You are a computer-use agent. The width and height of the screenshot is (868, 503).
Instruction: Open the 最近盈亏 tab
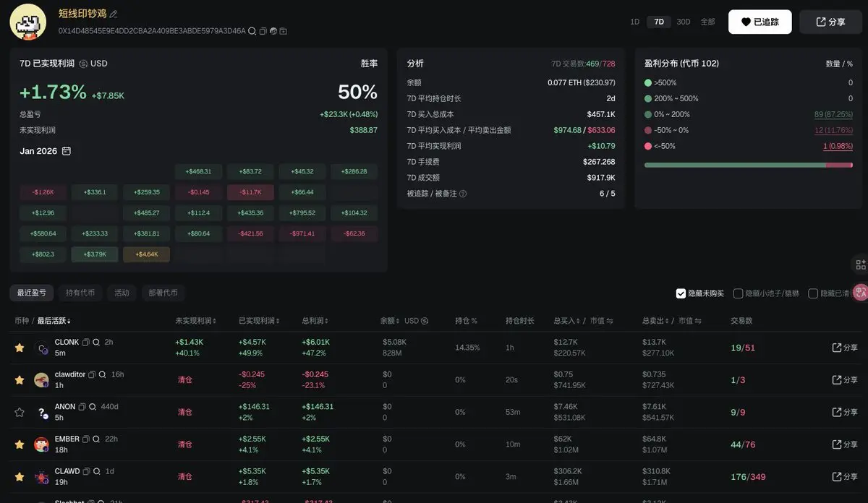point(31,293)
